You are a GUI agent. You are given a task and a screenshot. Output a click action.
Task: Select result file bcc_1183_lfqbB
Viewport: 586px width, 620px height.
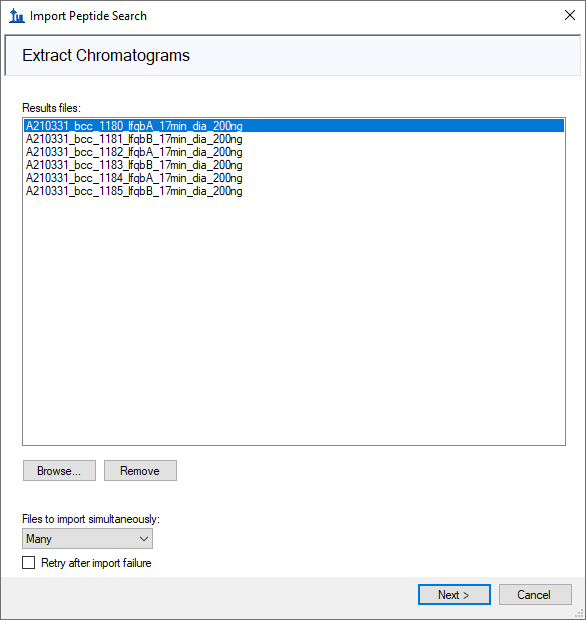tap(294, 165)
